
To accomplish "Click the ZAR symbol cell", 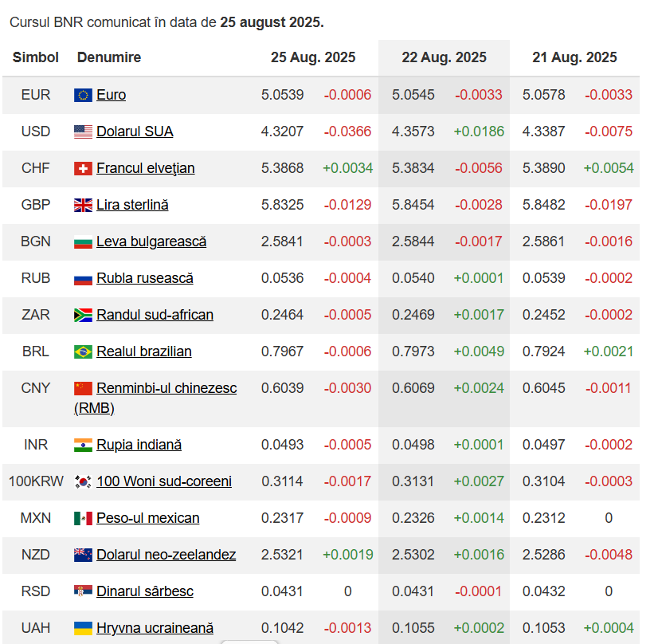I will coord(36,315).
